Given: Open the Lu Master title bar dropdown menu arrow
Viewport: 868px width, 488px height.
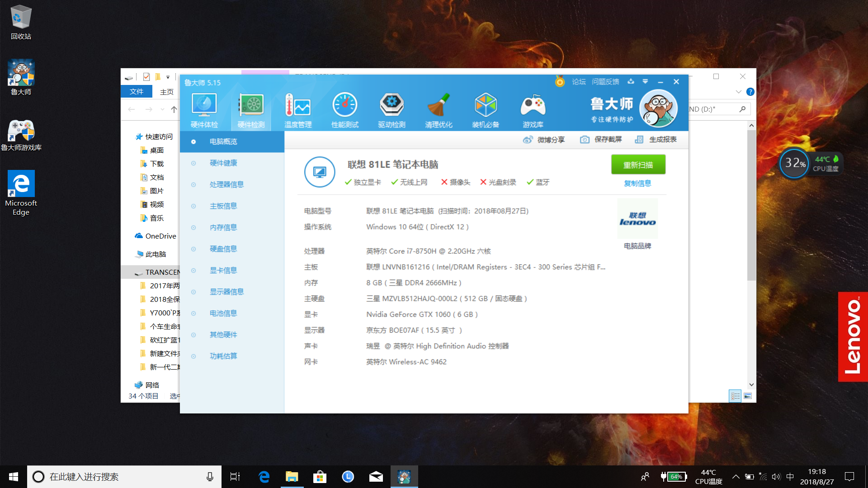Looking at the screenshot, I should point(645,82).
